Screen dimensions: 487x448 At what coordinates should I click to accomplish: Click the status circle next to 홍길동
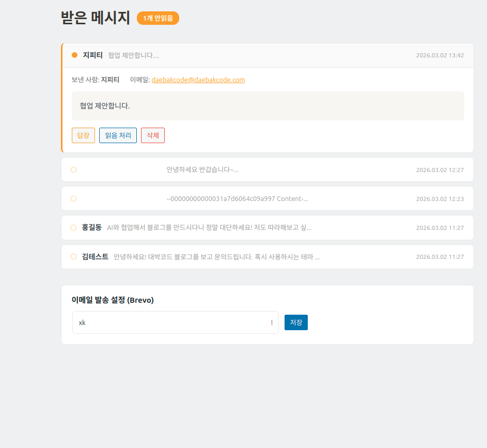click(x=73, y=227)
